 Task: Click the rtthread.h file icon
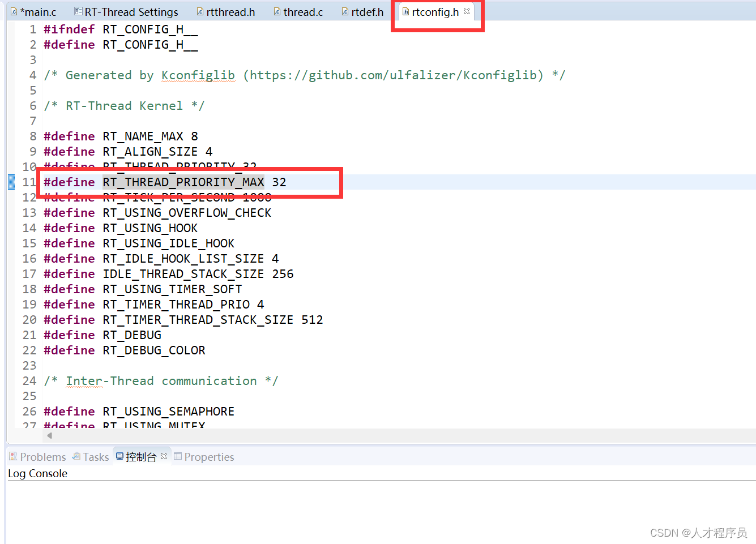tap(200, 11)
